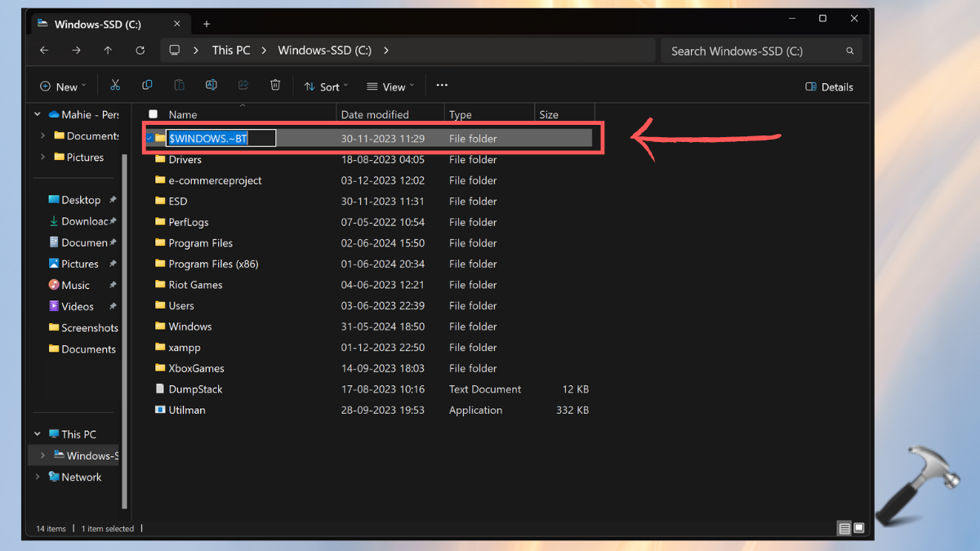Viewport: 980px width, 551px height.
Task: Click the Downloads arrow icon in sidebar
Action: click(x=54, y=221)
